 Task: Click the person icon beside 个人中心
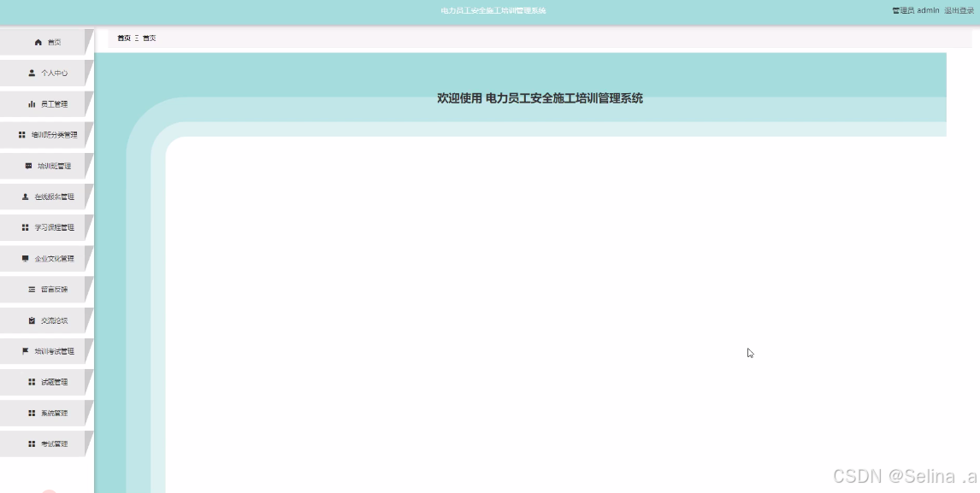point(32,73)
